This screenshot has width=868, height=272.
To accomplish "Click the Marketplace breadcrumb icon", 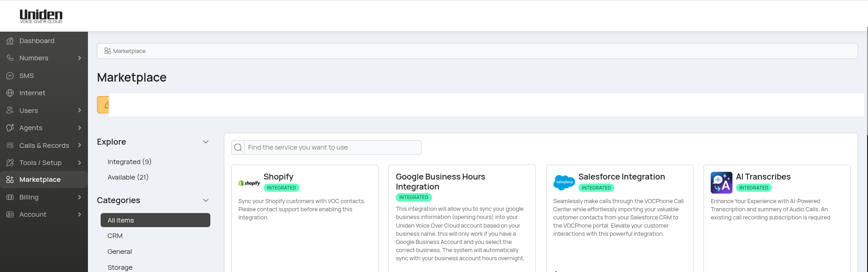I will (x=108, y=51).
